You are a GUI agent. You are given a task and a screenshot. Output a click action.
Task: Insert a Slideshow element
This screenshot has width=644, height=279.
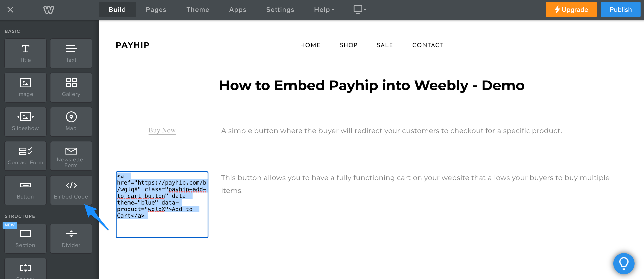click(25, 122)
